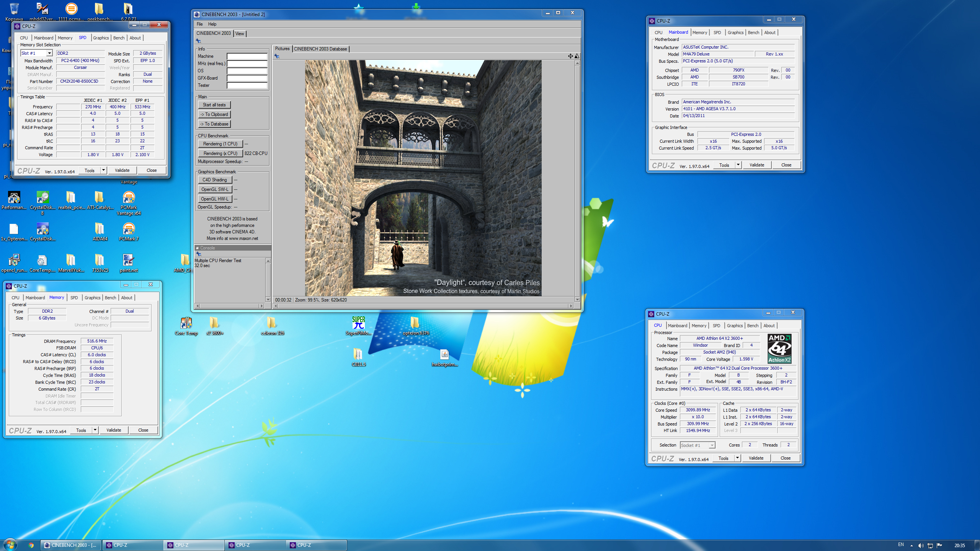This screenshot has width=980, height=551.
Task: Open the geekbench folder icon
Action: tap(100, 11)
